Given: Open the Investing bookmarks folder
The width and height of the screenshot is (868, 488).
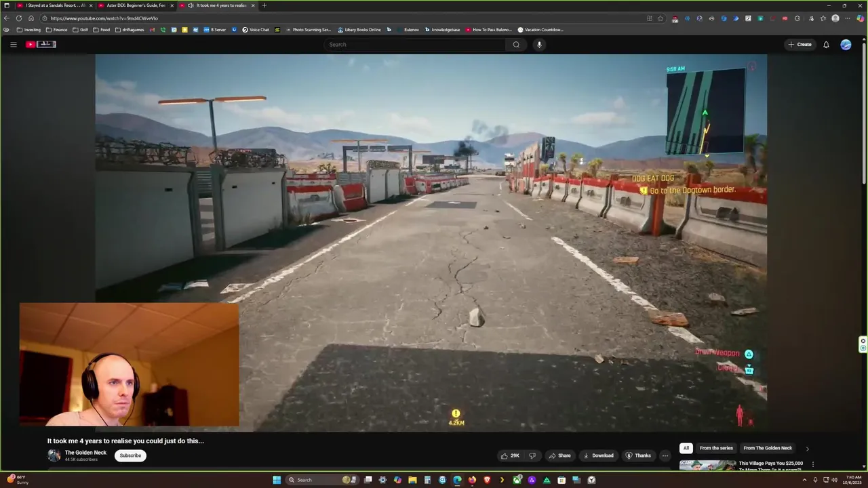Looking at the screenshot, I should point(28,30).
